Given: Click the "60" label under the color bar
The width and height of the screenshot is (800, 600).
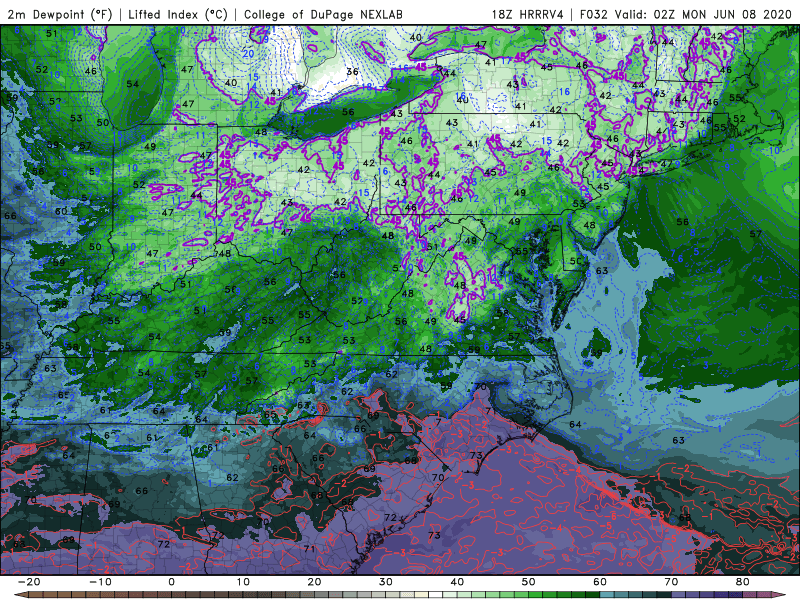Looking at the screenshot, I should pos(600,582).
